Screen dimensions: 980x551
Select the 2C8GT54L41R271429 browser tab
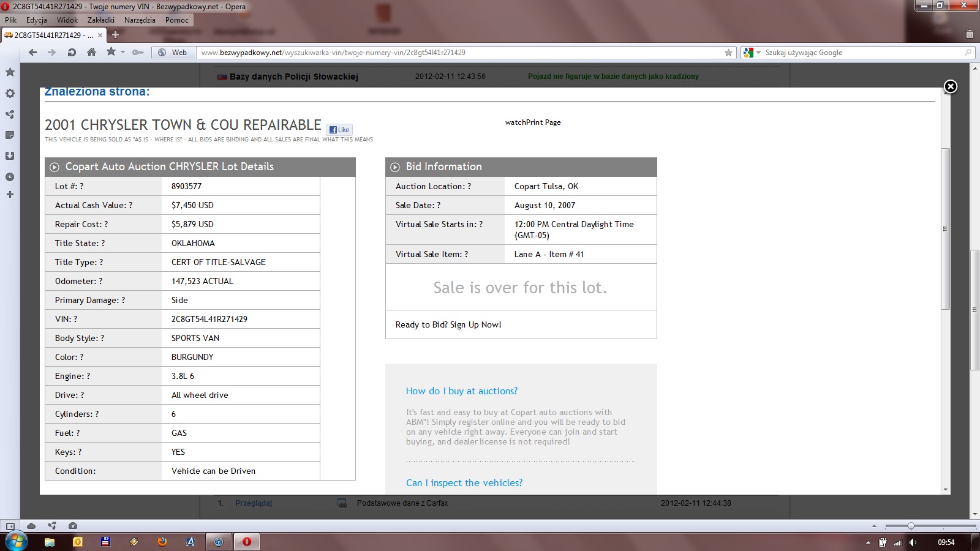(x=52, y=36)
